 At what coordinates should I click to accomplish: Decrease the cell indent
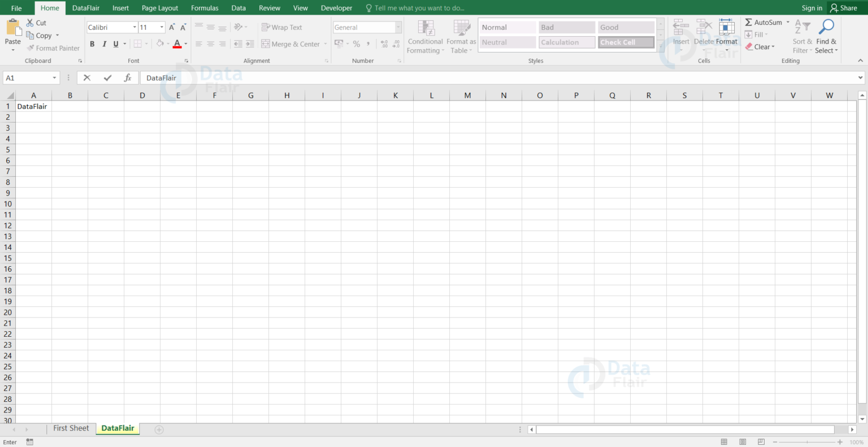[x=238, y=44]
